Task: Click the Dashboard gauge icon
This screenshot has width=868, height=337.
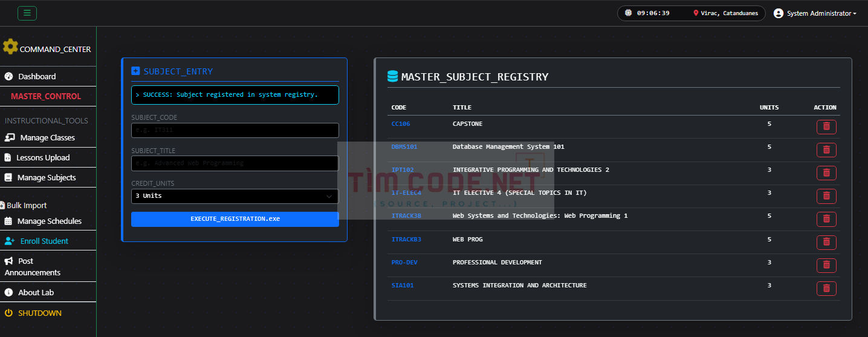Action: pos(8,76)
